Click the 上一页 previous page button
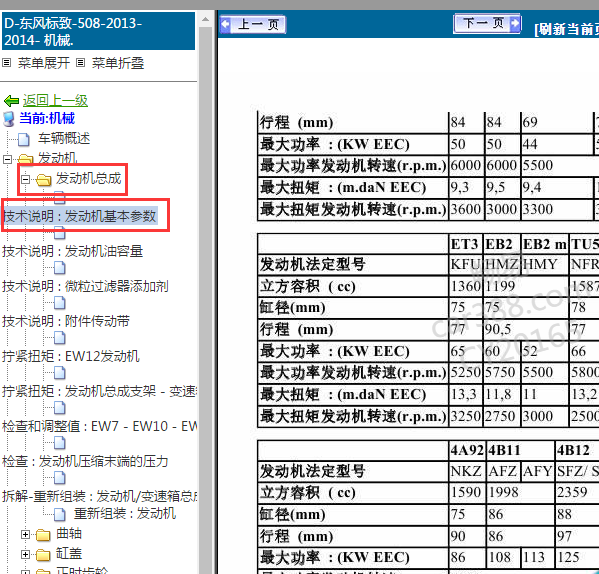599x574 pixels. pyautogui.click(x=253, y=24)
